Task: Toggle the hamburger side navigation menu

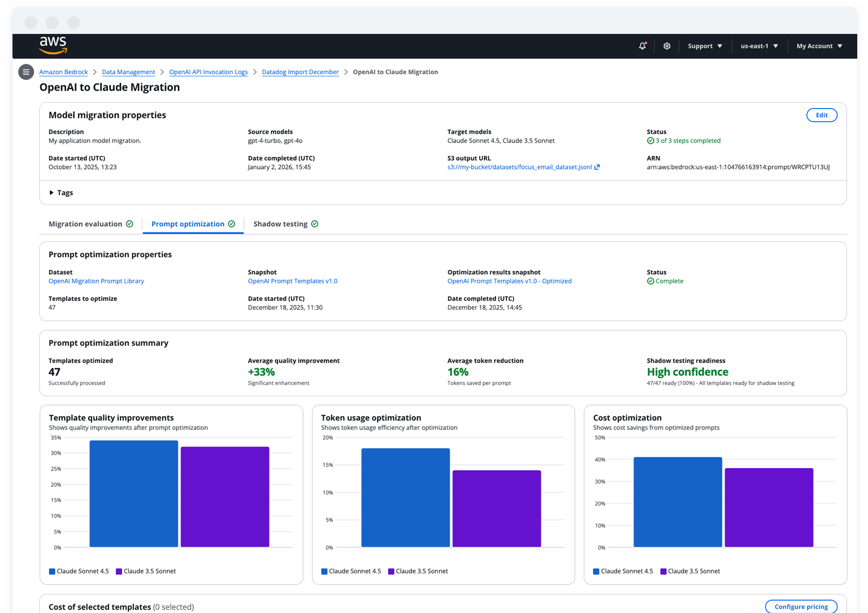Action: 26,72
